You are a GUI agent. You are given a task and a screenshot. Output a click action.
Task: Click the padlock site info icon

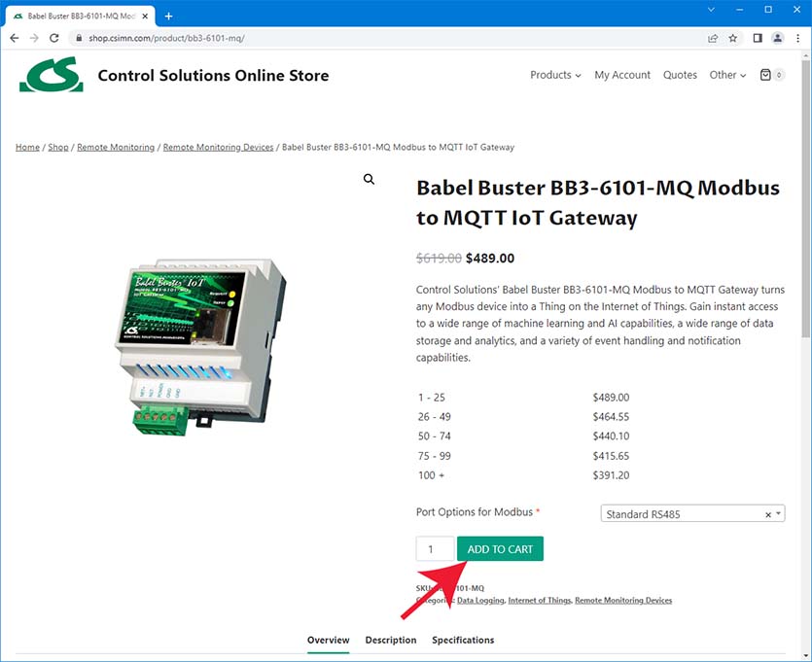pyautogui.click(x=79, y=38)
